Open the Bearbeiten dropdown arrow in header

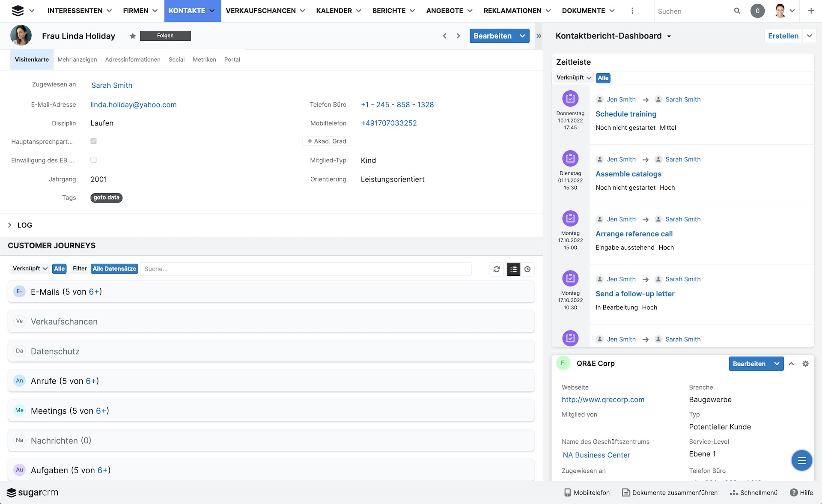(x=522, y=36)
